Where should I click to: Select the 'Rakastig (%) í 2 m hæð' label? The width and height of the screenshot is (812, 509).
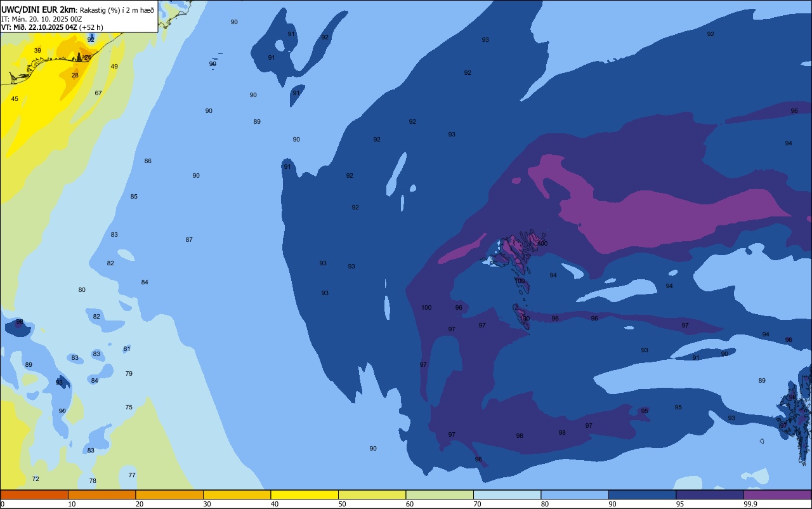tap(117, 10)
